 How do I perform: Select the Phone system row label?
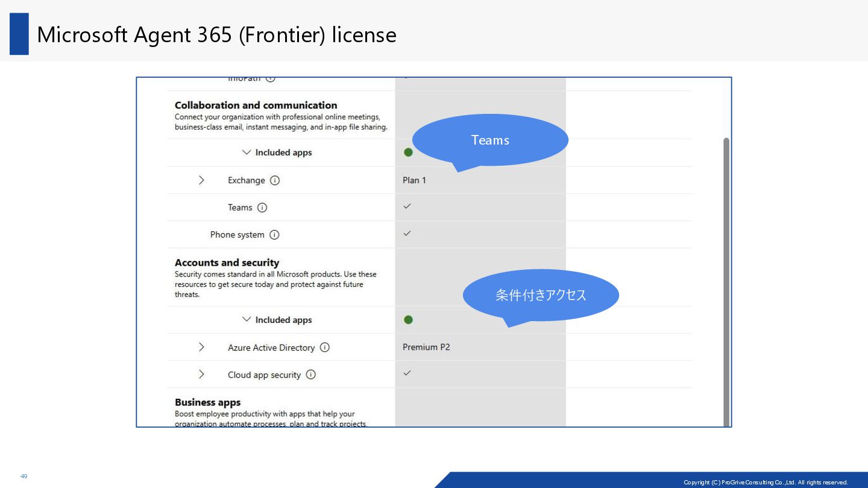(x=237, y=235)
